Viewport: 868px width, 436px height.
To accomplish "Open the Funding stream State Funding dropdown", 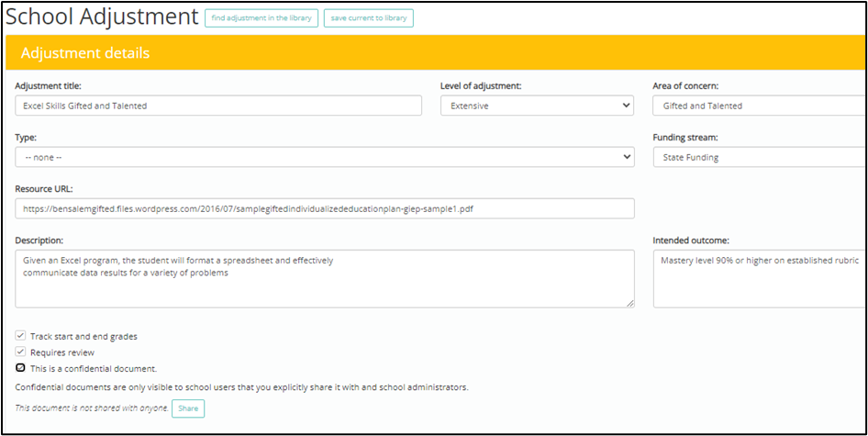I will point(760,157).
